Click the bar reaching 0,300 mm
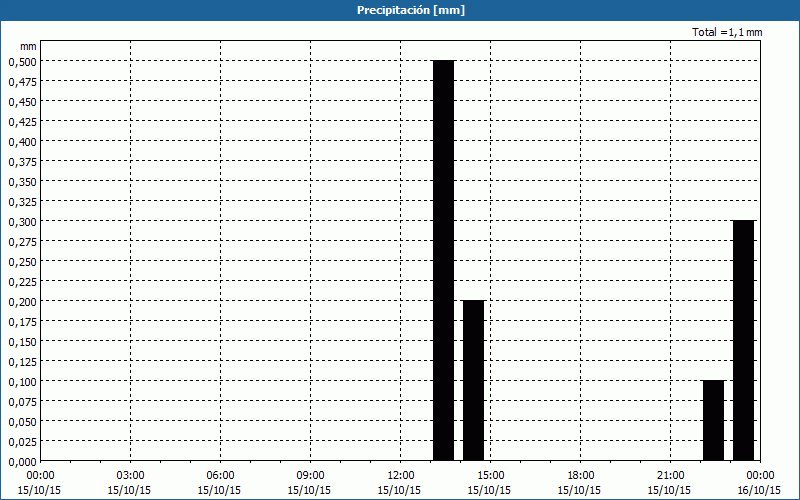The image size is (800, 500). [x=743, y=340]
